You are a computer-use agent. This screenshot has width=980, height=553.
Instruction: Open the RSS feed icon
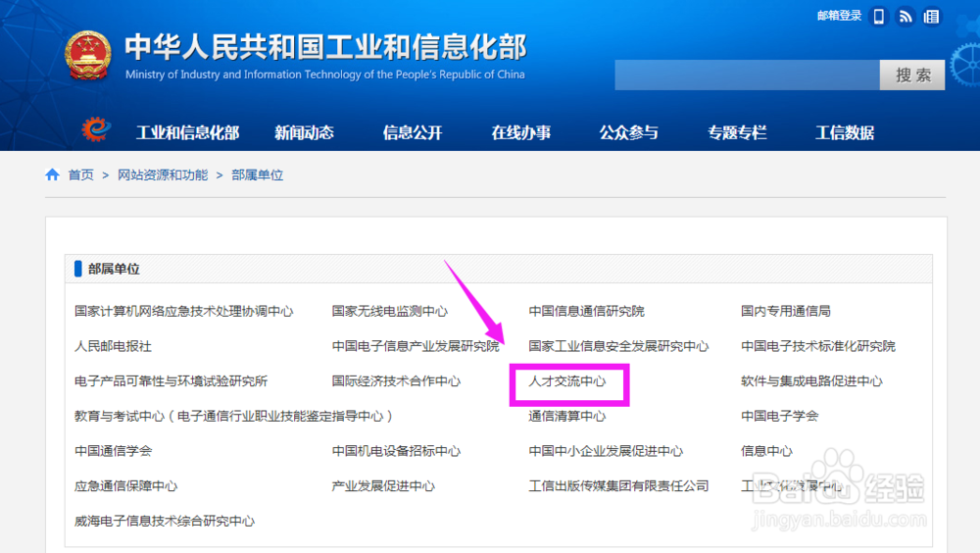click(x=905, y=17)
